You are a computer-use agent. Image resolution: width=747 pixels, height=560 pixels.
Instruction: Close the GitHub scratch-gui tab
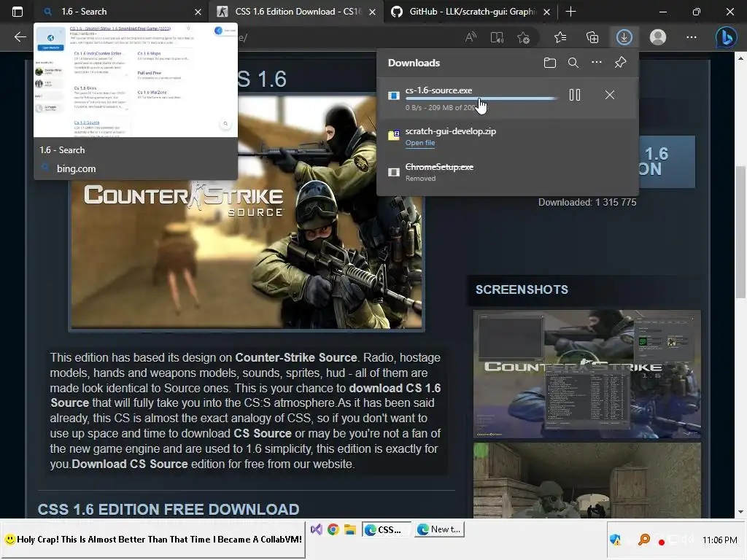pos(547,12)
